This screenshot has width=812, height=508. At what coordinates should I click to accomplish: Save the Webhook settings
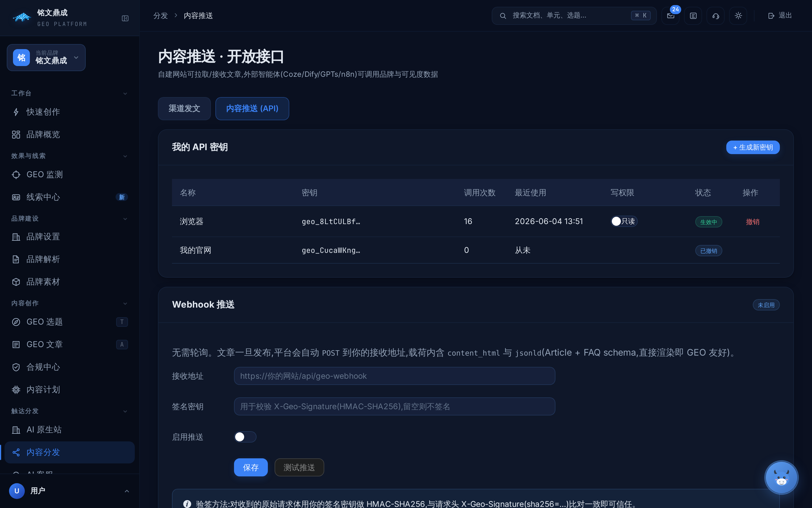(251, 467)
